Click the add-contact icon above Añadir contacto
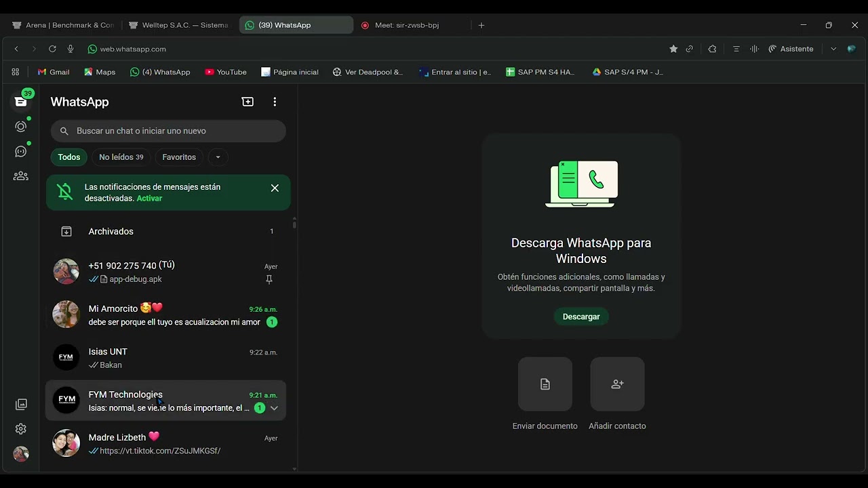 coord(617,384)
